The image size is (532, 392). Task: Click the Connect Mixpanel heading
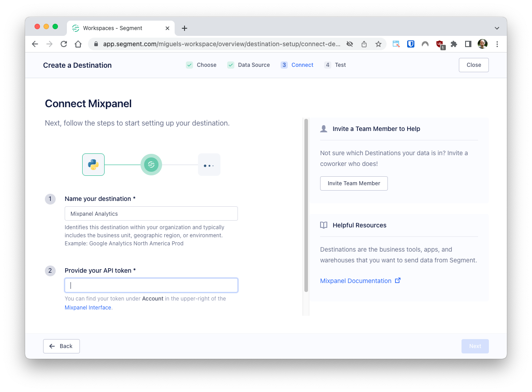tap(88, 104)
